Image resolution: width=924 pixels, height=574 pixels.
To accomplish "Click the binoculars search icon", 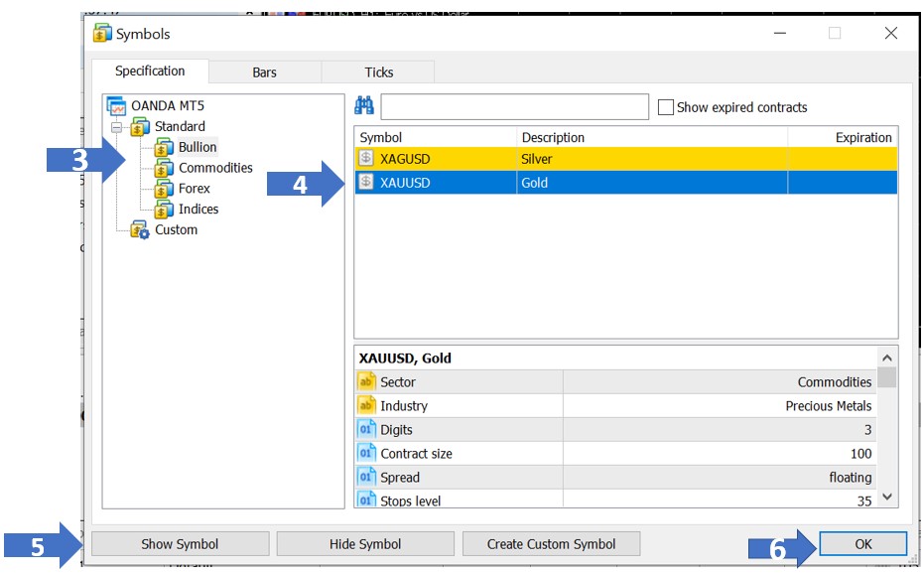I will coord(364,107).
